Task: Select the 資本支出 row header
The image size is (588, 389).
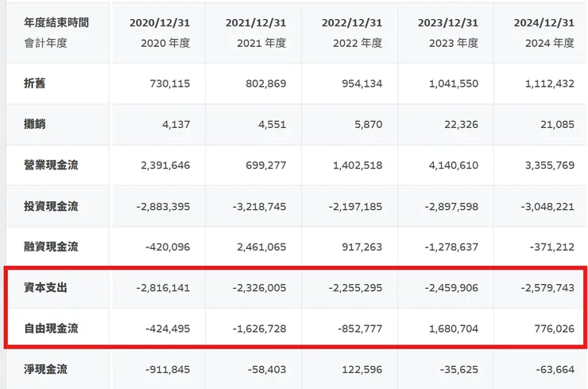Action: coord(45,287)
